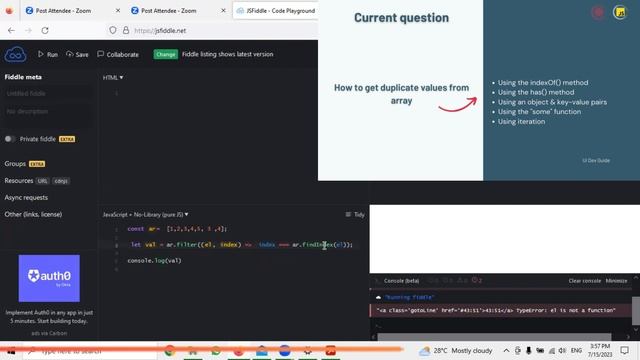
Task: Click the site lock icon
Action: [x=126, y=30]
